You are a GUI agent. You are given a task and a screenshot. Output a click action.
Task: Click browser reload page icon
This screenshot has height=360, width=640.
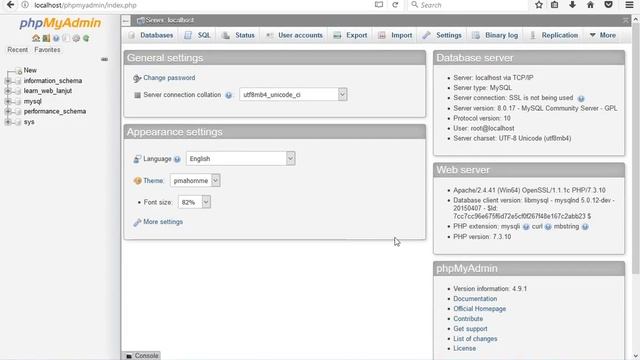(395, 5)
